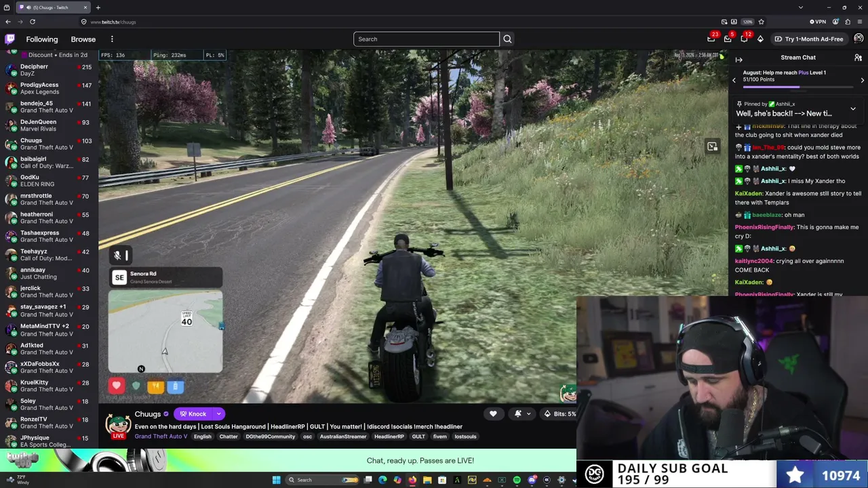868x488 pixels.
Task: Open notifications bell with 12 badge
Action: [744, 39]
